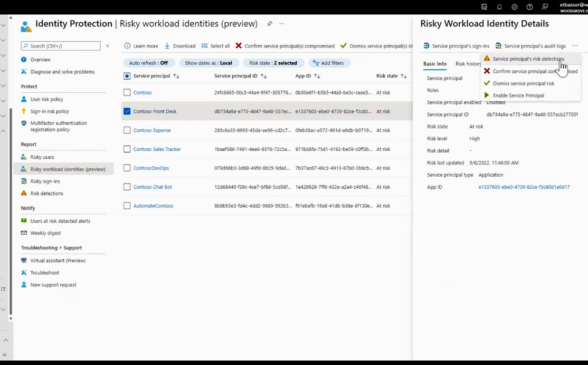Create a New support request

tap(53, 285)
